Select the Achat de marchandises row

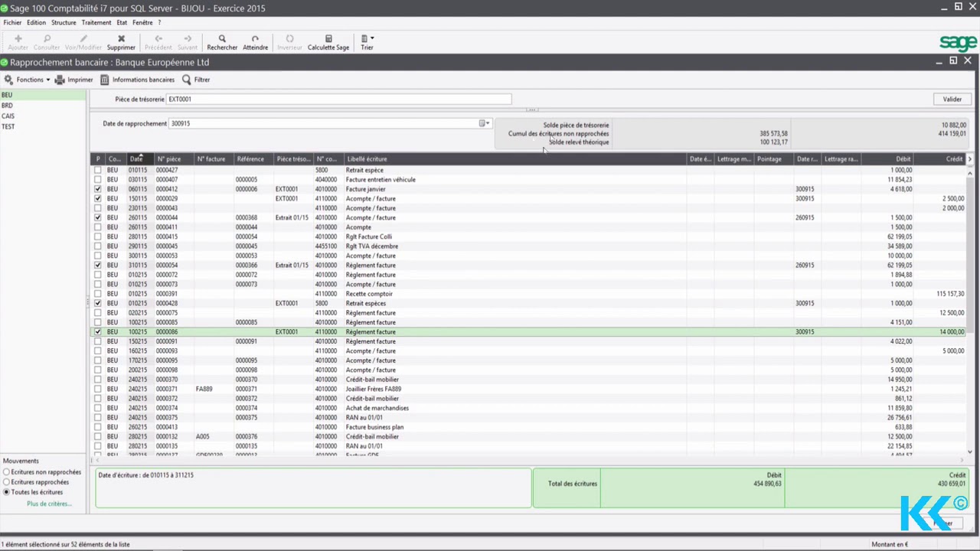[528, 408]
